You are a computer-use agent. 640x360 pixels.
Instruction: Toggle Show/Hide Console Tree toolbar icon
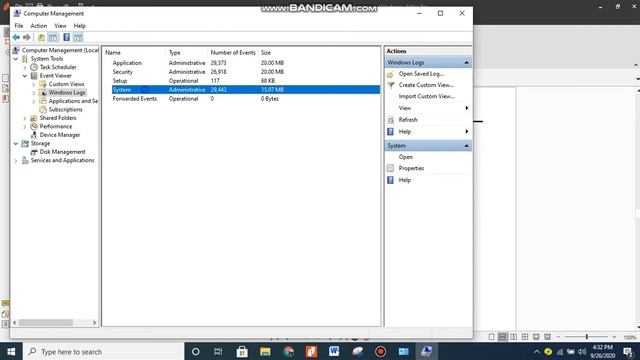pos(53,38)
